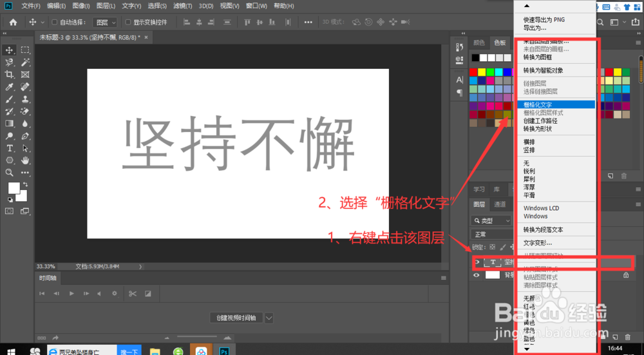
Task: Toggle the lock image pixels brush icon
Action: click(503, 247)
